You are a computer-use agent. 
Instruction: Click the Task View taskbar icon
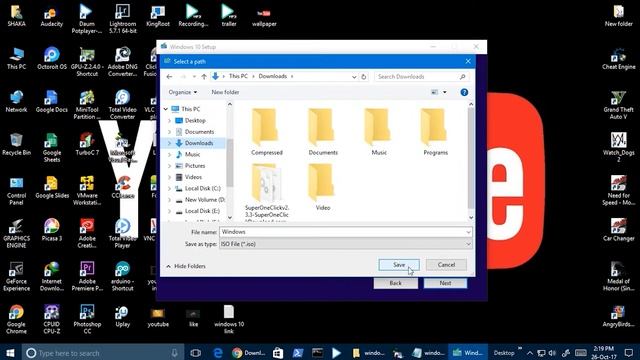coord(196,353)
